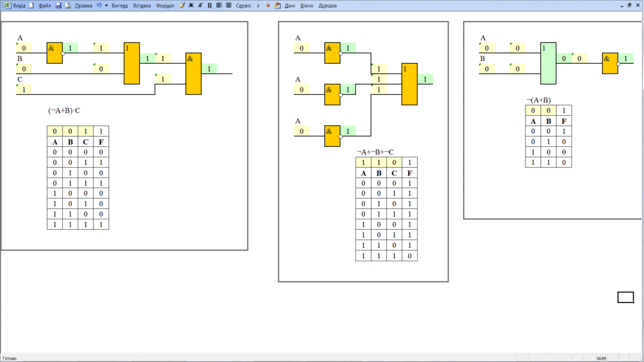Screen dimensions: 644x362
Task: Open the Вигляд menu
Action: [120, 5]
